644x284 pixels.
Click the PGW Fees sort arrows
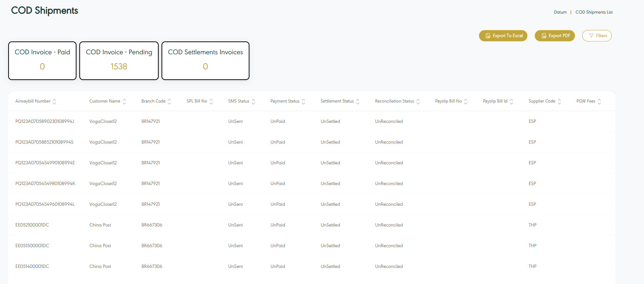pos(599,101)
